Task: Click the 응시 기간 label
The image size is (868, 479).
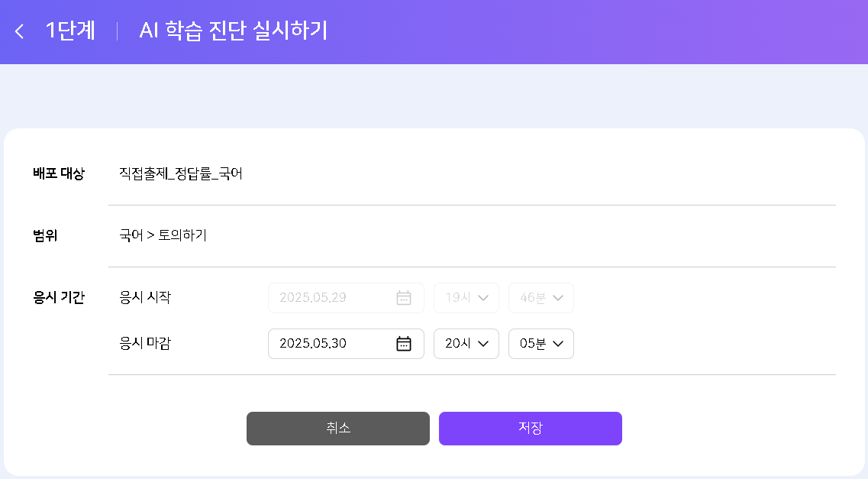Action: tap(59, 297)
